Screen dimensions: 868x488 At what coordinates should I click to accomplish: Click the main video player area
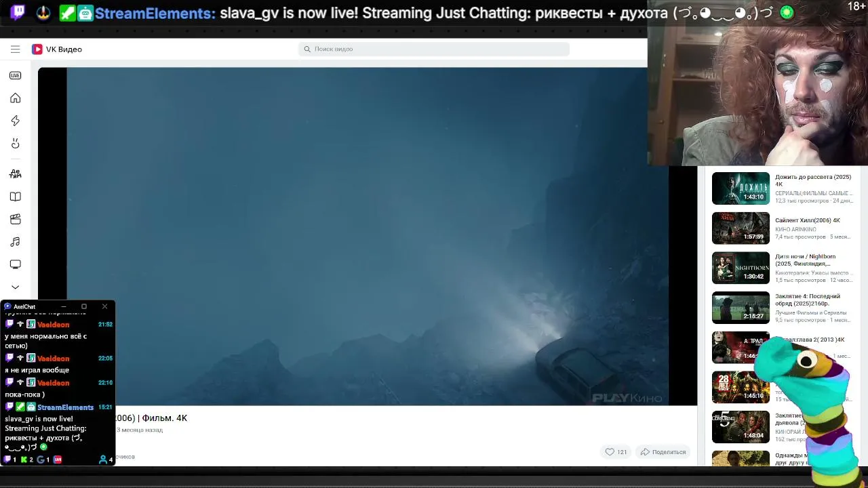pyautogui.click(x=368, y=236)
